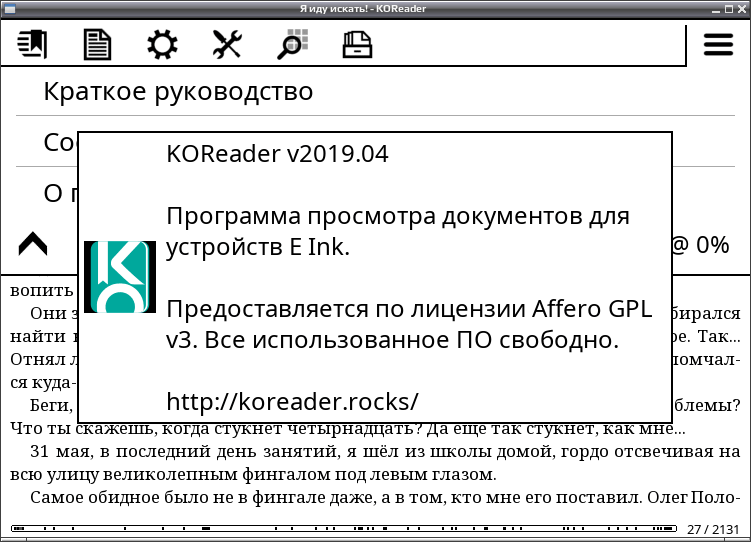Open the file manager drawer icon
751x542 pixels.
[357, 45]
